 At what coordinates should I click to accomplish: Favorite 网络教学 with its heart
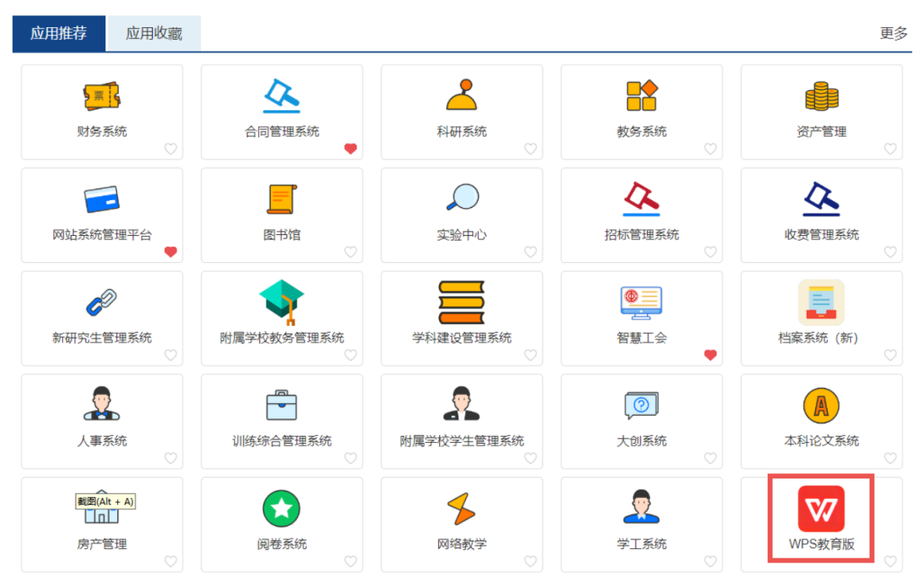click(x=531, y=561)
